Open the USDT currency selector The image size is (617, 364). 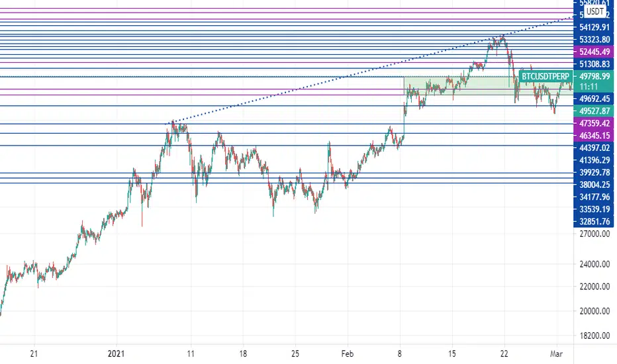(594, 12)
